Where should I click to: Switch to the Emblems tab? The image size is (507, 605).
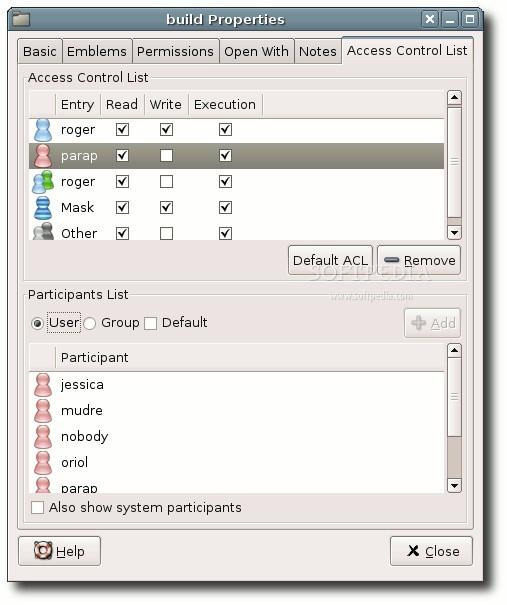[97, 51]
